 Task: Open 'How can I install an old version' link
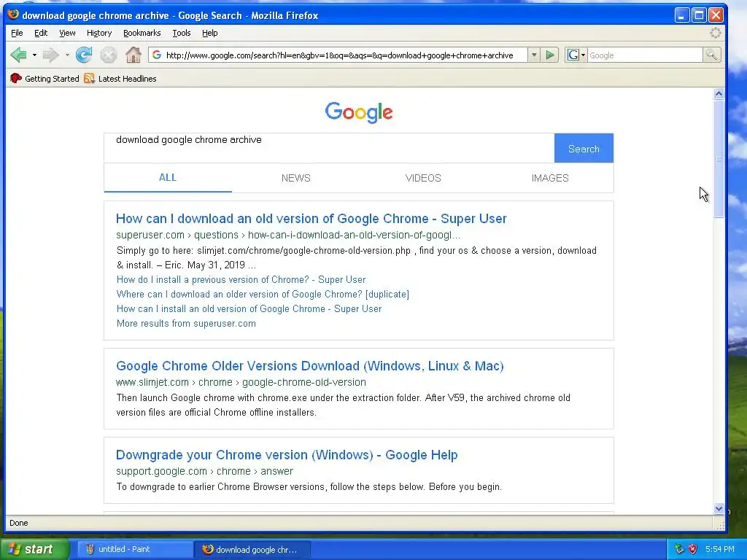click(x=249, y=308)
